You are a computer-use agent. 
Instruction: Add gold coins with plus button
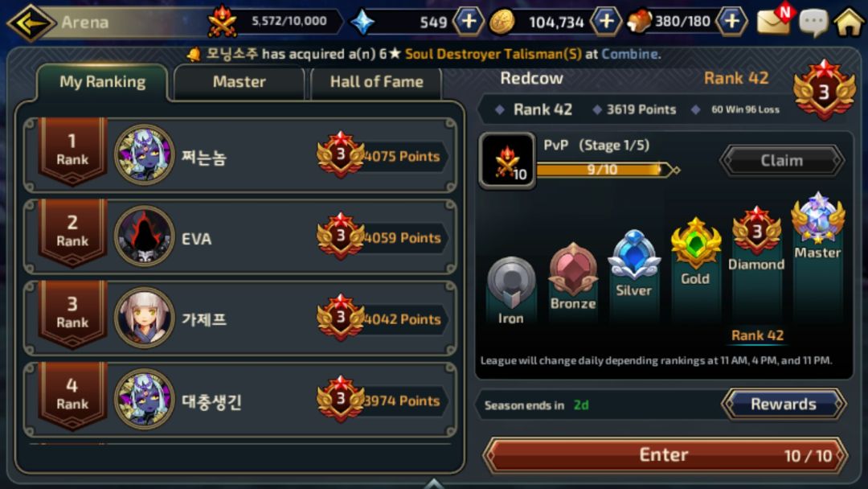(606, 22)
